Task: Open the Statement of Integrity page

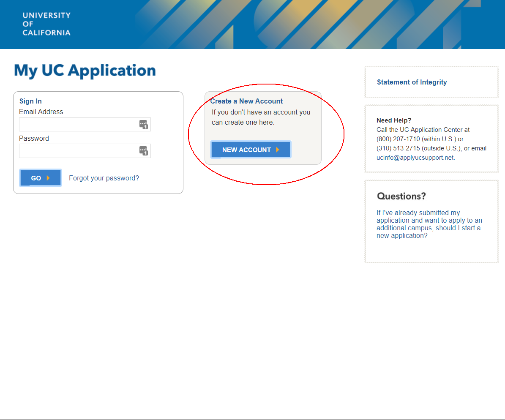Action: pyautogui.click(x=412, y=82)
